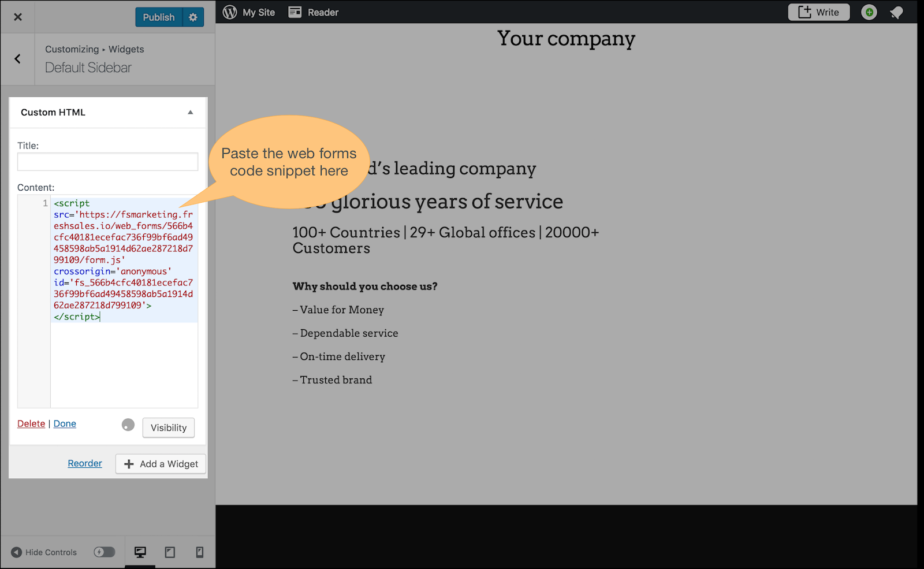Click '– Dependable service' text
924x569 pixels.
click(x=345, y=333)
